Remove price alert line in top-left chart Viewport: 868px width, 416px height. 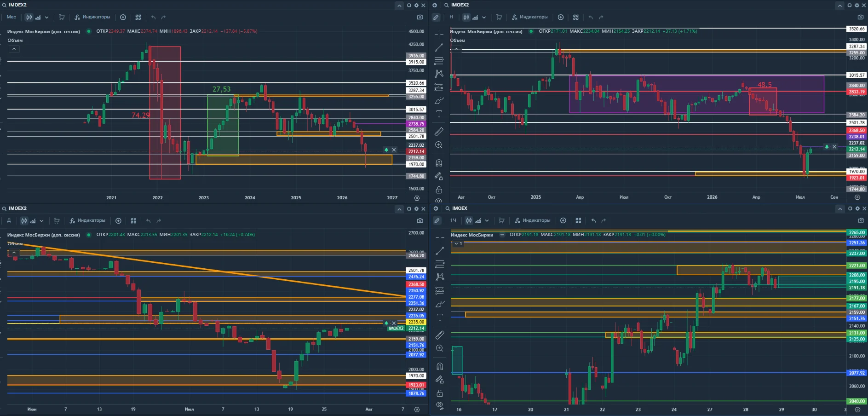tap(394, 150)
